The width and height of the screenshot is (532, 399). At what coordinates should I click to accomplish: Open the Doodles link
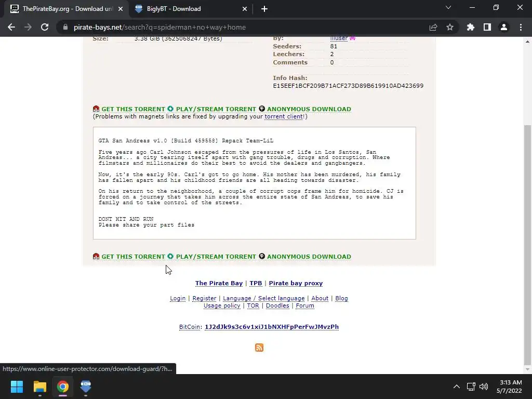coord(277,305)
